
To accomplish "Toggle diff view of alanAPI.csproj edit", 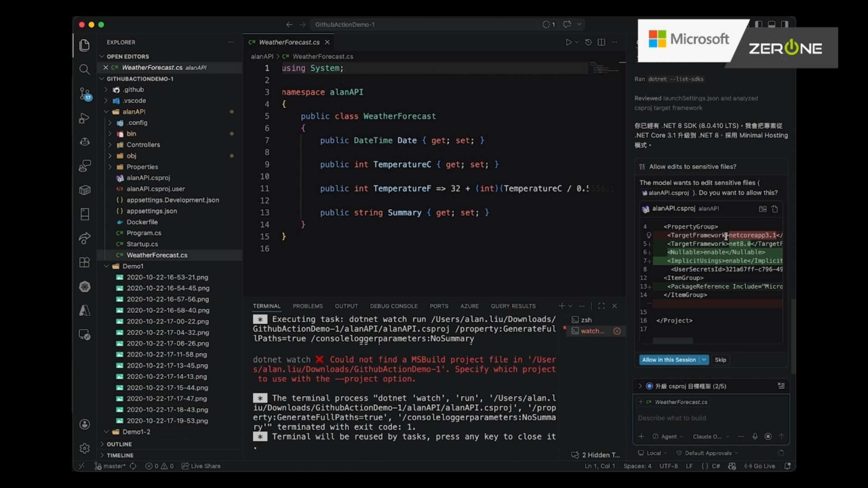I will tap(763, 209).
